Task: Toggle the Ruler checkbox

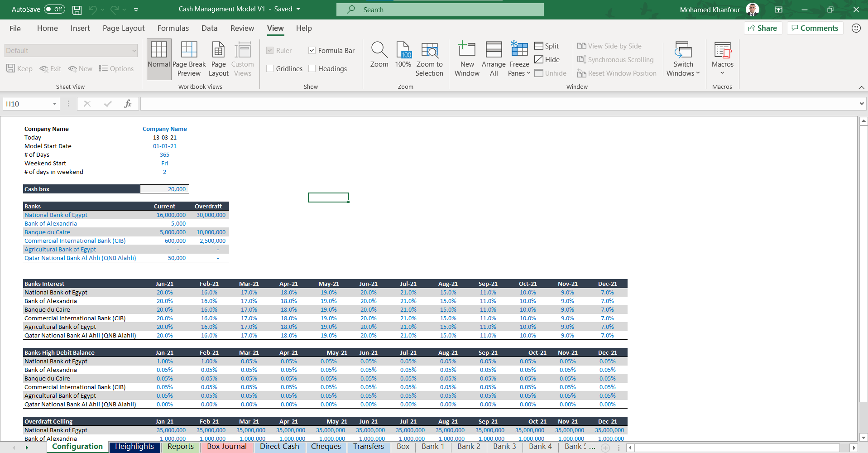Action: click(270, 50)
